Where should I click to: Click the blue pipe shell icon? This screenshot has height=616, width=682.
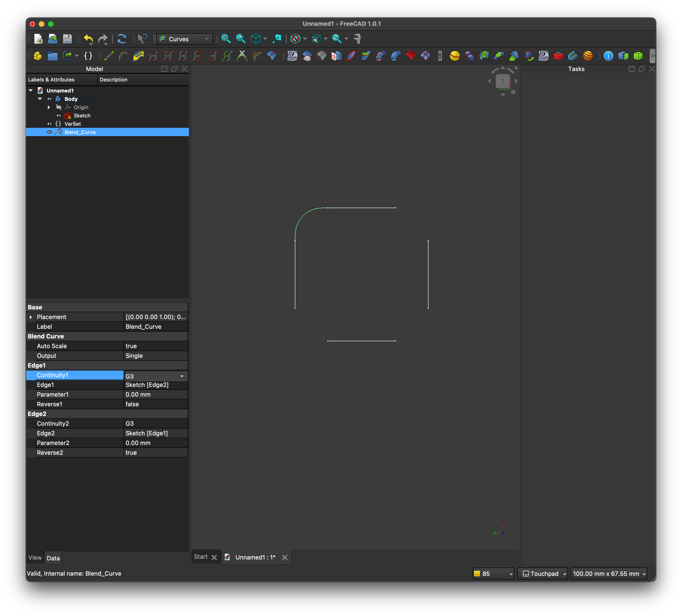click(x=395, y=56)
